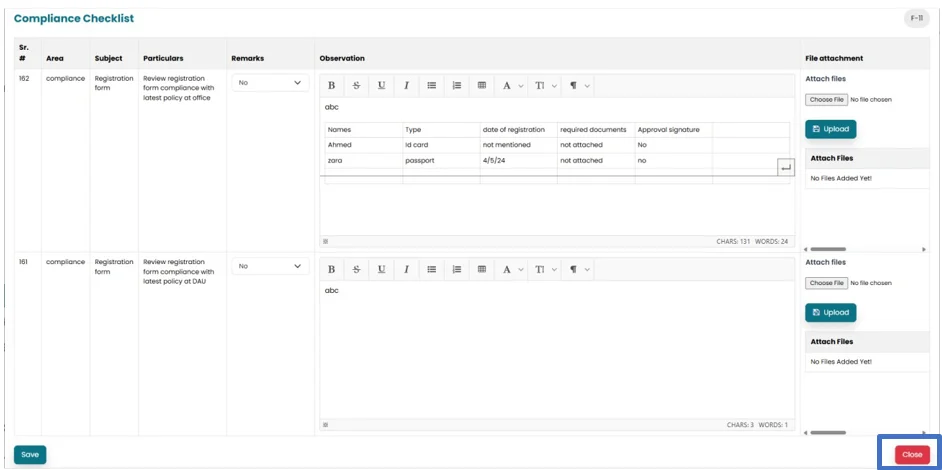
Task: Insert bullet list in row 161 editor
Action: [x=432, y=269]
